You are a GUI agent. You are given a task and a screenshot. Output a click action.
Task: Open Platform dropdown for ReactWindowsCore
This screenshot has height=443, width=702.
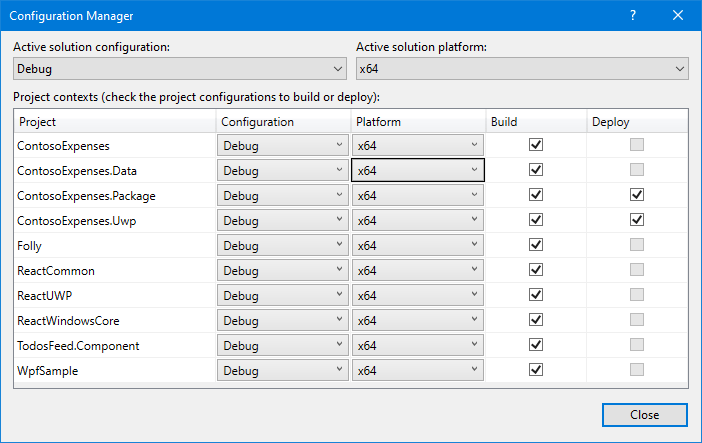pos(418,320)
